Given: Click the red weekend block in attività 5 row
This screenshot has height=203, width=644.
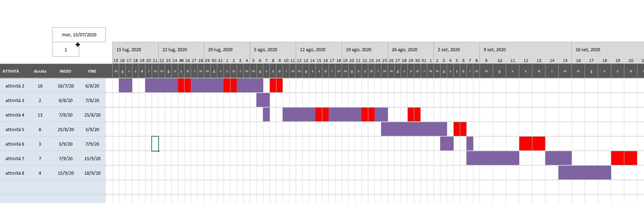Looking at the screenshot, I should click(460, 129).
